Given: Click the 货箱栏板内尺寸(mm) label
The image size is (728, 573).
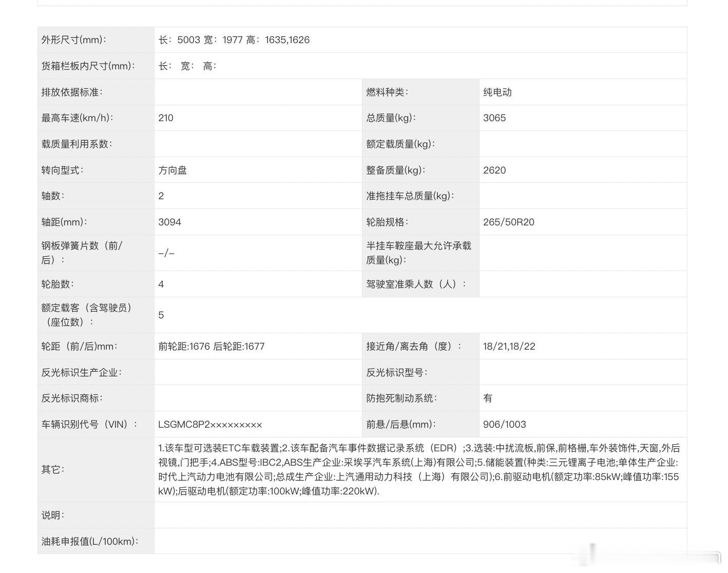Looking at the screenshot, I should pos(88,66).
